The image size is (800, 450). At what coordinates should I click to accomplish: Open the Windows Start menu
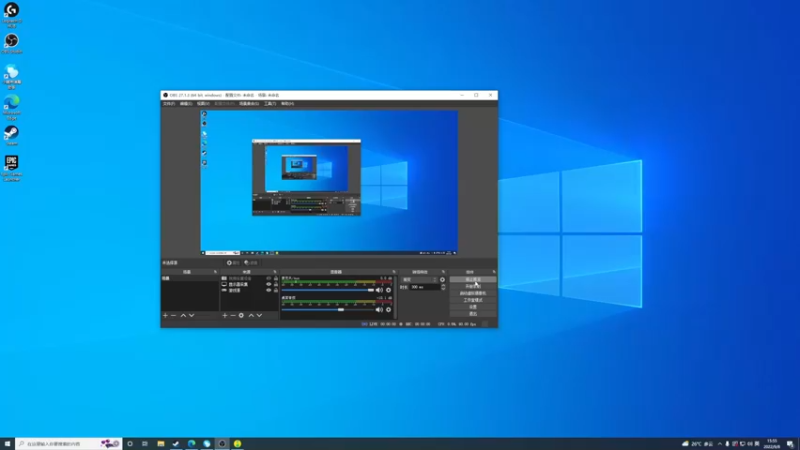coord(7,444)
